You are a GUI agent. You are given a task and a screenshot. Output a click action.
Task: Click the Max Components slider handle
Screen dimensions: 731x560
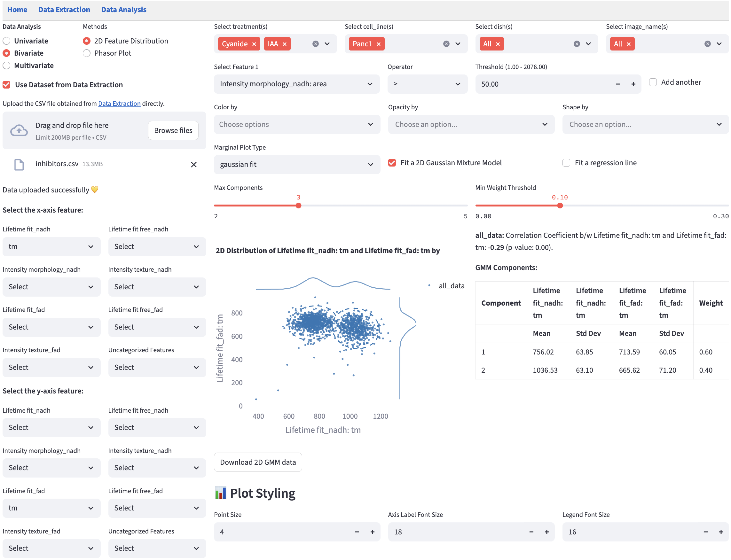pyautogui.click(x=298, y=206)
